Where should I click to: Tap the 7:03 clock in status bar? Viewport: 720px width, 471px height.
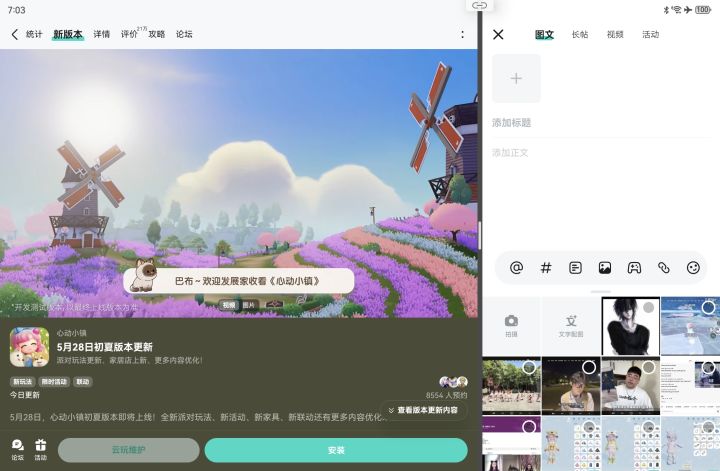click(x=17, y=10)
